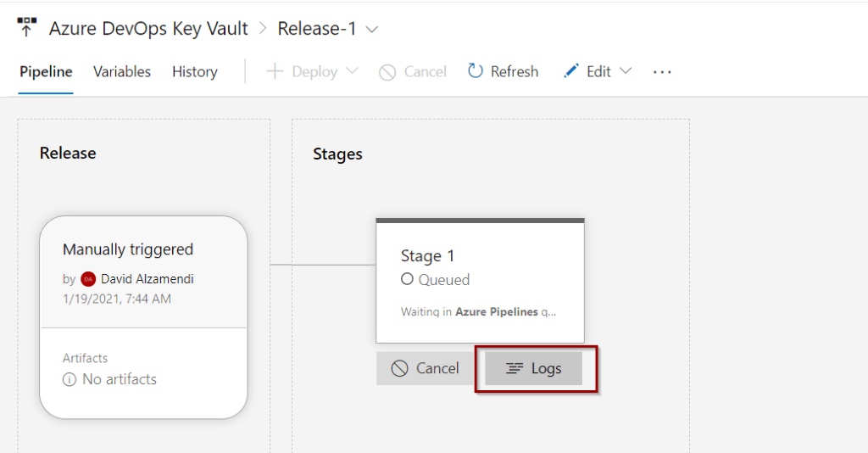
Task: Click David Alzamendi's red avatar icon
Action: 88,279
